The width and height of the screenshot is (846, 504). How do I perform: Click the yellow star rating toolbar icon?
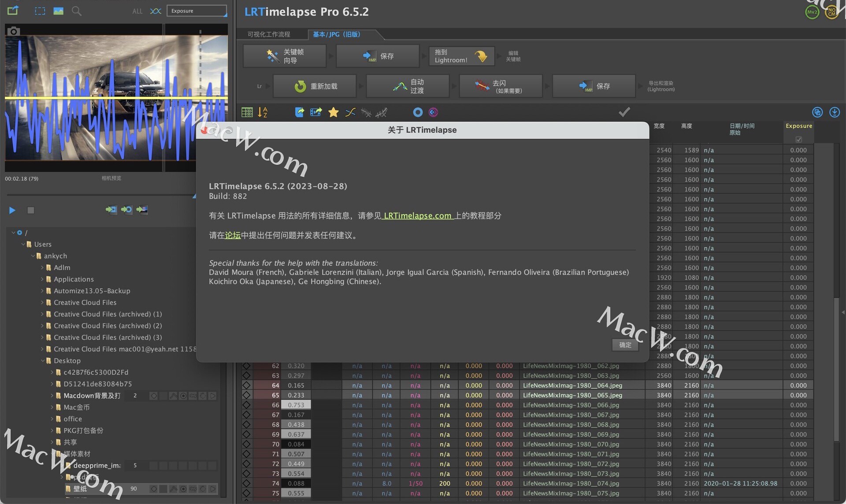[334, 112]
